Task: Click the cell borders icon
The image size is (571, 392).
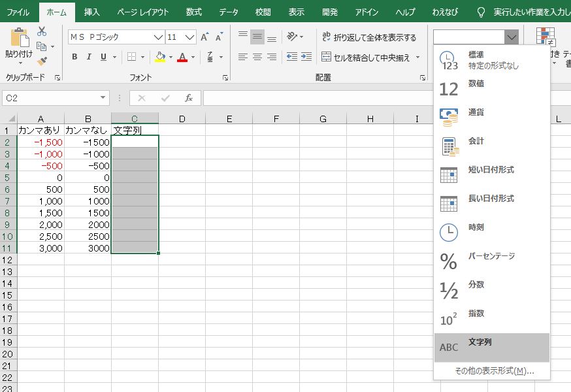Action: tap(131, 57)
